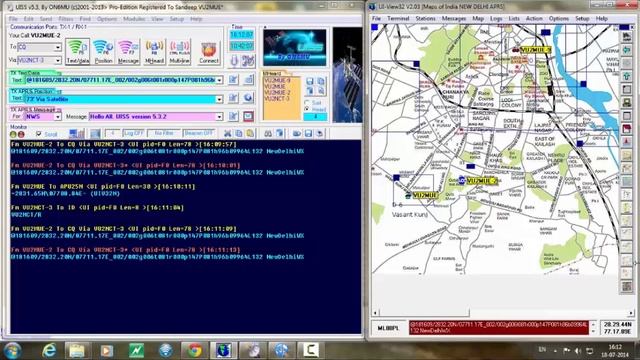Open the Logs menu in UI-View32
640x360 pixels.
[x=496, y=18]
